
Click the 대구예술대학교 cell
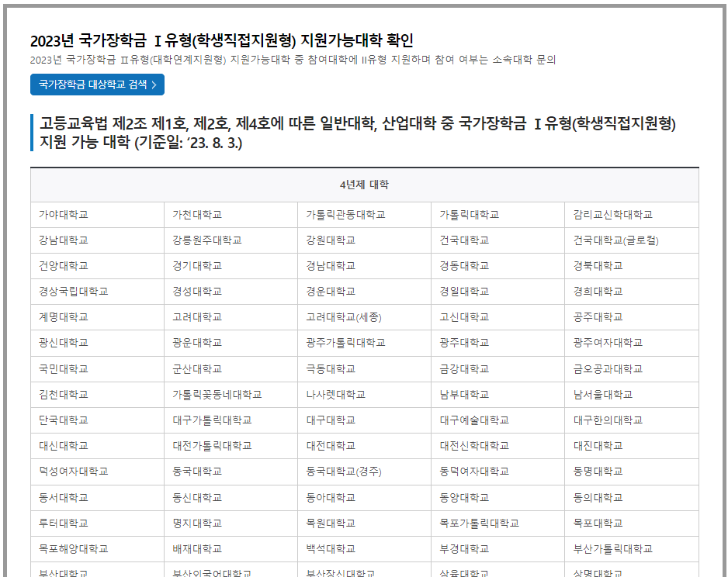coord(497,420)
